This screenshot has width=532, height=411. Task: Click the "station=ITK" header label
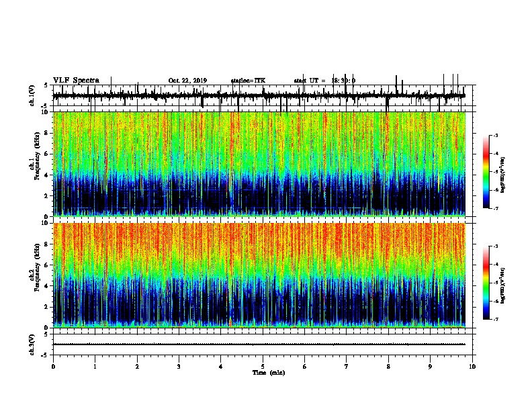[248, 81]
